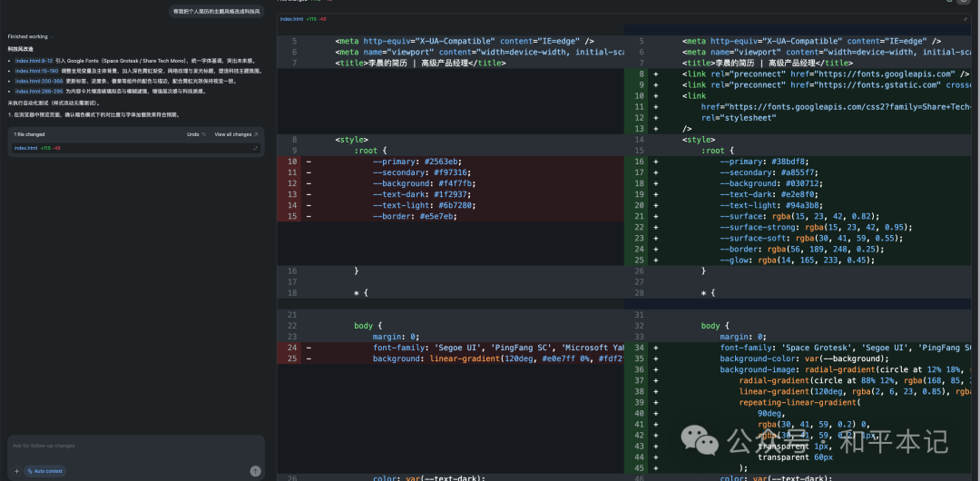Open View all changes
The height and width of the screenshot is (481, 980).
click(236, 134)
